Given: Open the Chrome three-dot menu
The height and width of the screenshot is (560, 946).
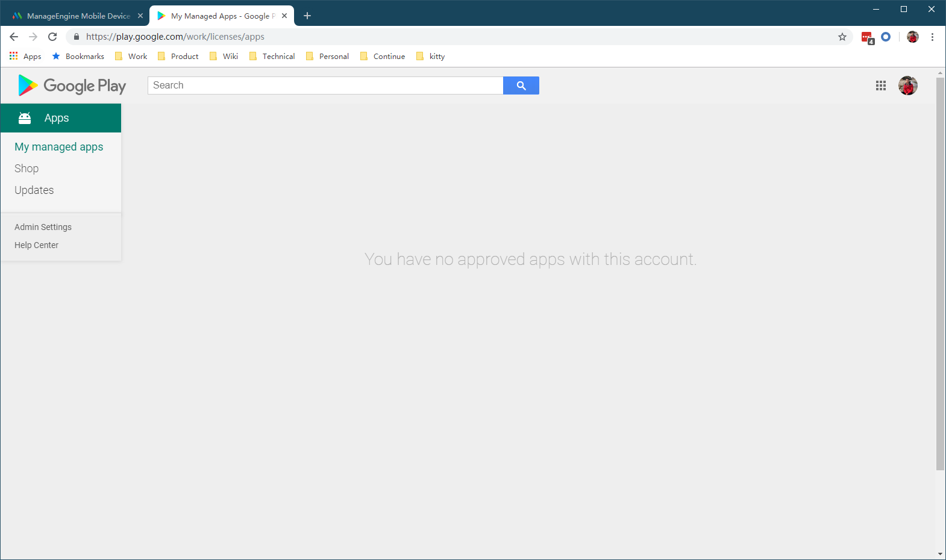Looking at the screenshot, I should click(x=932, y=37).
